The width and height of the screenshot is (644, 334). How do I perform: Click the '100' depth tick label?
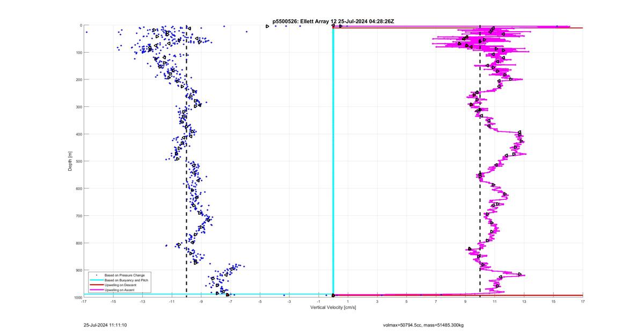(78, 53)
